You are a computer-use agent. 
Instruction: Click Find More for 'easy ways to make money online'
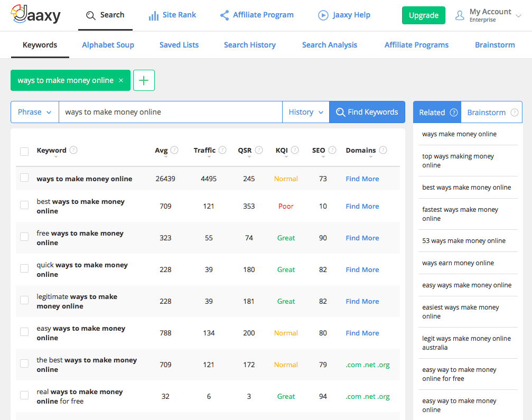coord(362,333)
